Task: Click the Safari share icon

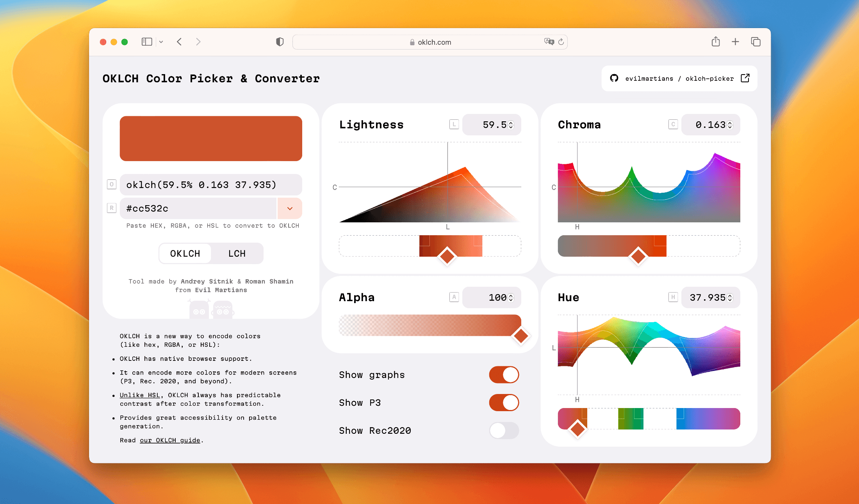Action: [x=715, y=42]
